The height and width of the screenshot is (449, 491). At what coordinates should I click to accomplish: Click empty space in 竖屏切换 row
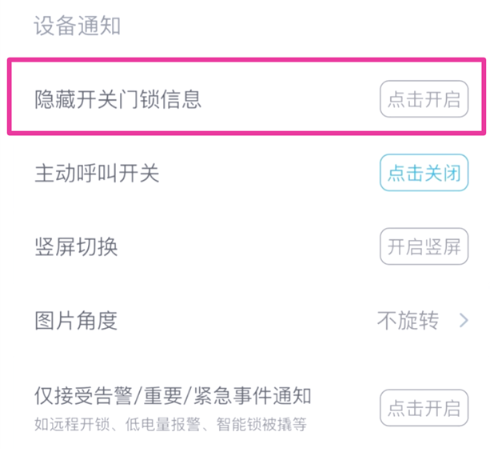pos(248,247)
